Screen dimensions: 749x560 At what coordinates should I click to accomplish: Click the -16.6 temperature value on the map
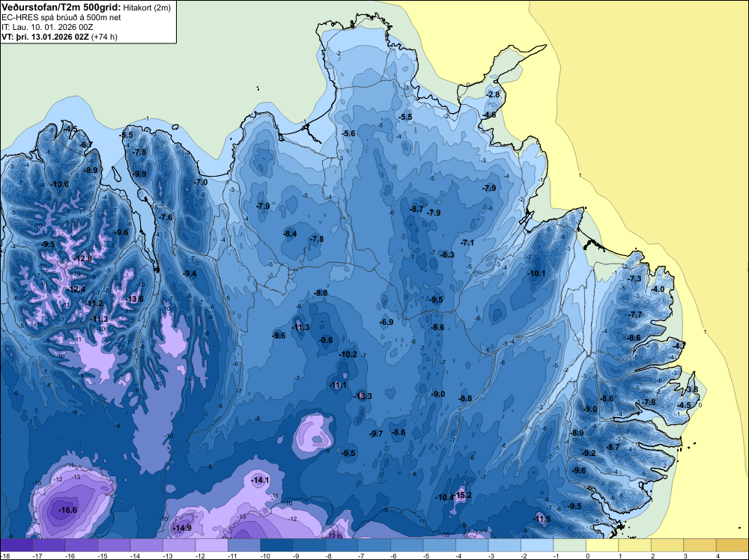coord(67,510)
